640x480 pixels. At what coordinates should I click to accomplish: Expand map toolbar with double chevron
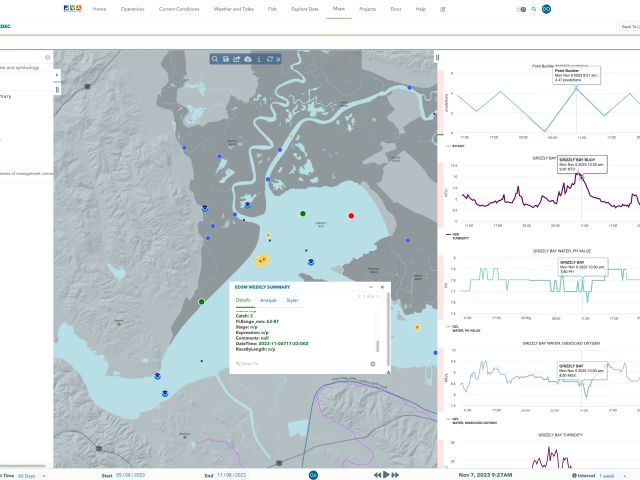[x=278, y=59]
